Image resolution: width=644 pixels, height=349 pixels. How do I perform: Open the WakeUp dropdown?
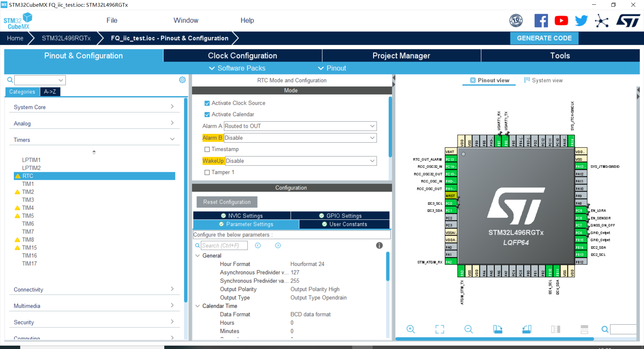click(301, 161)
